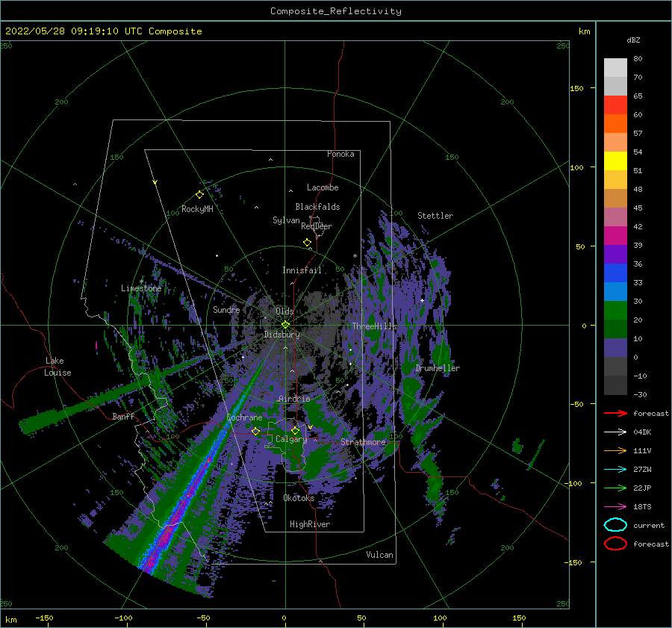Click the Lacombe town label
Image resolution: width=672 pixels, height=628 pixels.
[323, 187]
